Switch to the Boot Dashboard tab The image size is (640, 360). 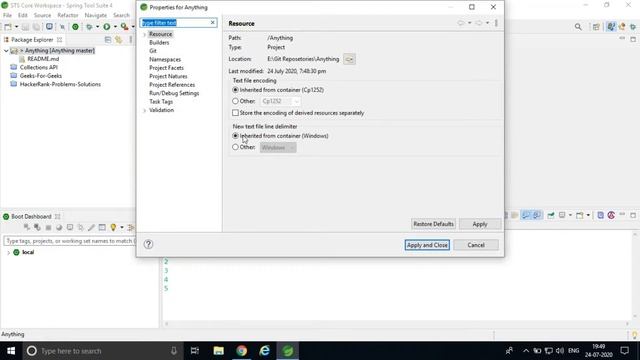(31, 216)
